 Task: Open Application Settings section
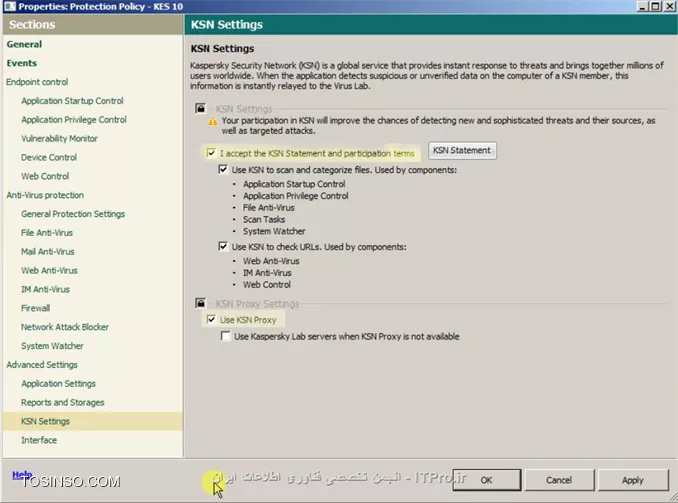click(58, 384)
